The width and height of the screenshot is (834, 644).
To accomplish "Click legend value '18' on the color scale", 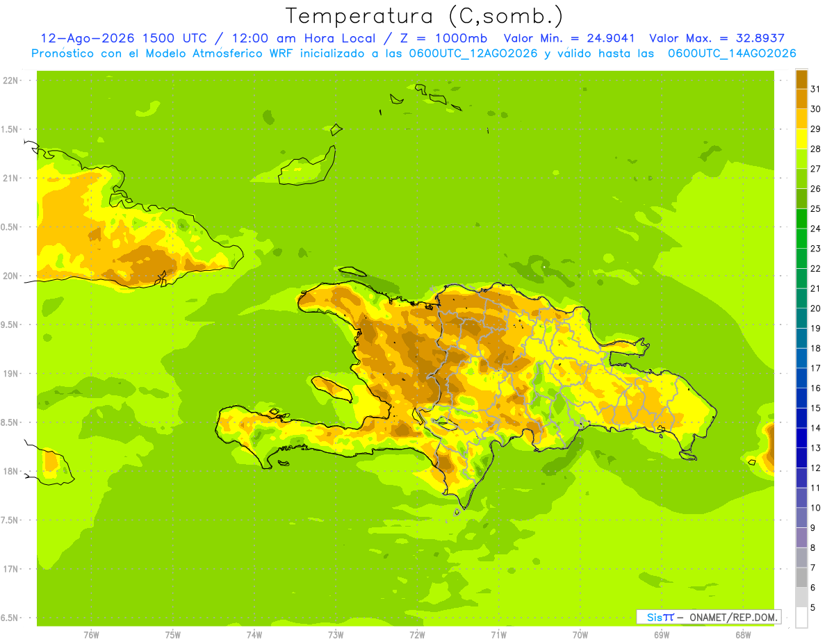I will pyautogui.click(x=815, y=348).
